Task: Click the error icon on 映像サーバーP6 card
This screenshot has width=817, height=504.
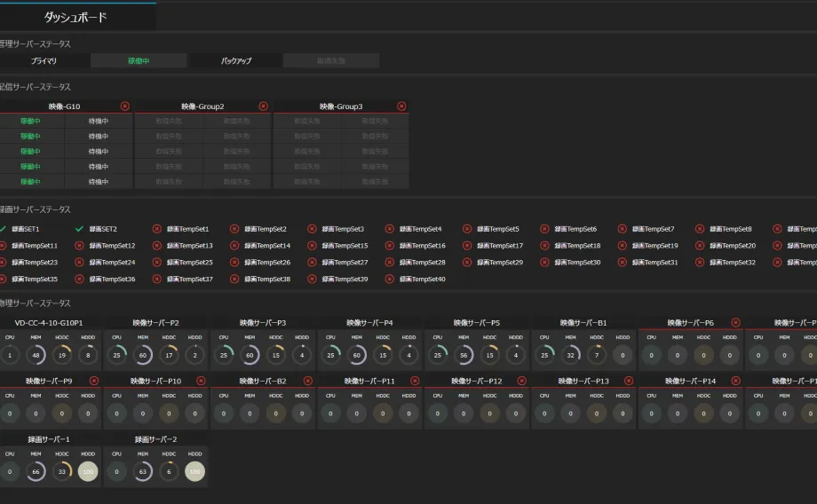Action: (x=735, y=323)
